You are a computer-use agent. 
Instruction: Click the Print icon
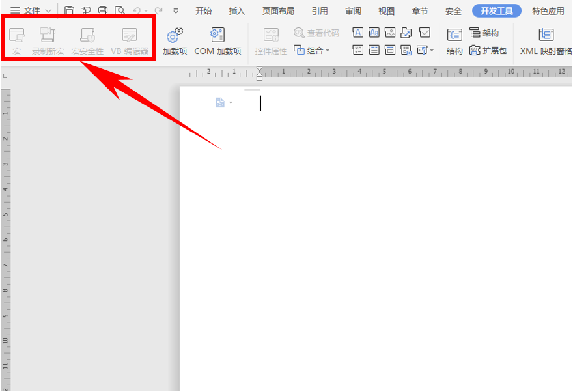tap(103, 10)
